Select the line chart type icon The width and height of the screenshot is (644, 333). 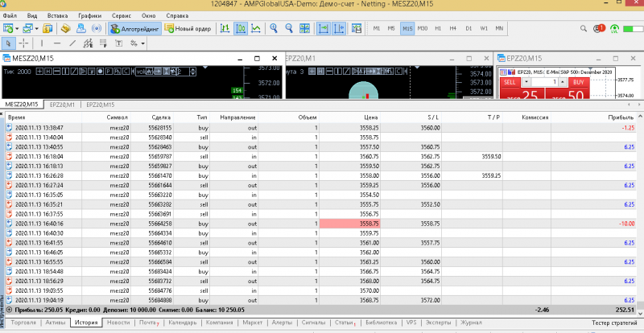coord(256,28)
